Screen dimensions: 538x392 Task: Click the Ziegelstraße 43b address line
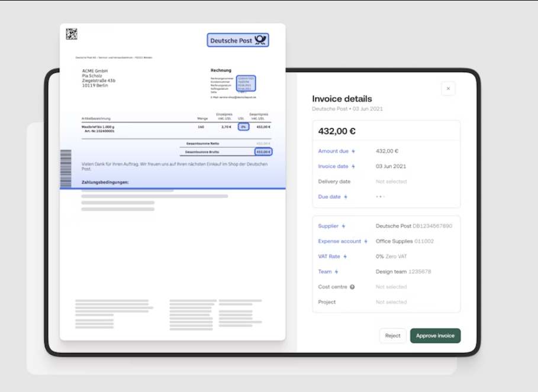click(98, 80)
